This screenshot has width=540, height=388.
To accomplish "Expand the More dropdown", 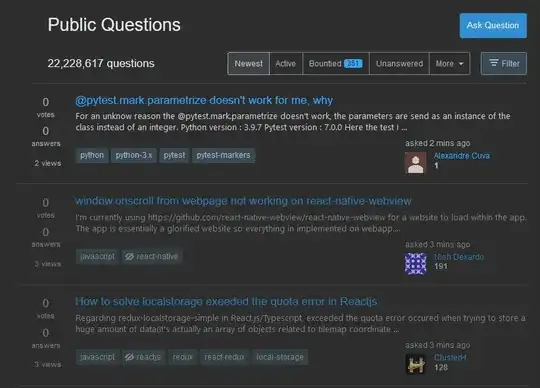I will [449, 64].
